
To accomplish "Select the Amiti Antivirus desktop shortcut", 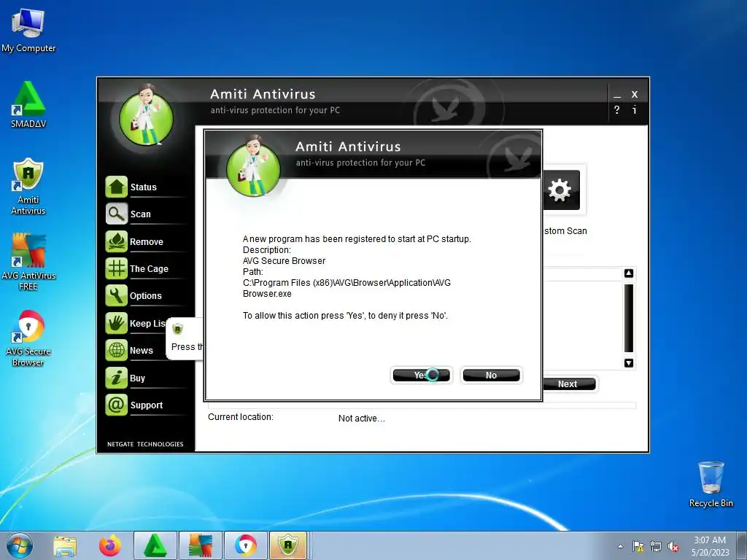I will (28, 186).
